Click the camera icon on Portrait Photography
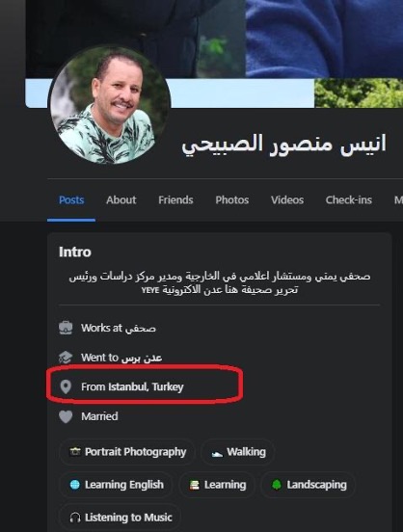Image resolution: width=403 pixels, height=532 pixels. [75, 452]
